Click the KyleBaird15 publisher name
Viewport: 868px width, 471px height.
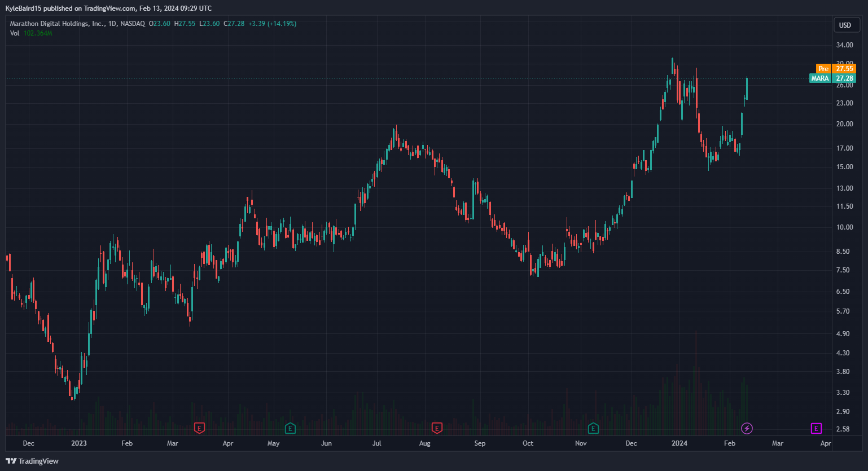point(24,8)
